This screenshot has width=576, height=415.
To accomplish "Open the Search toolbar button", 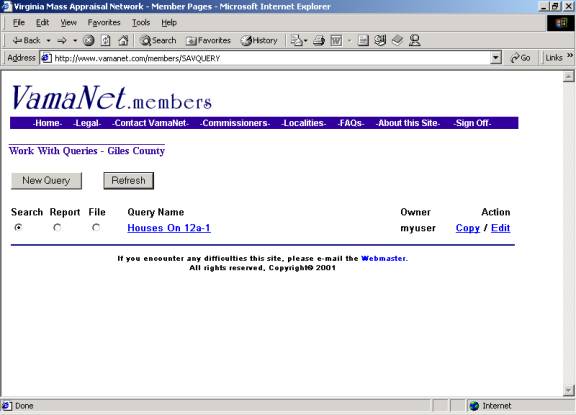I will click(x=158, y=40).
